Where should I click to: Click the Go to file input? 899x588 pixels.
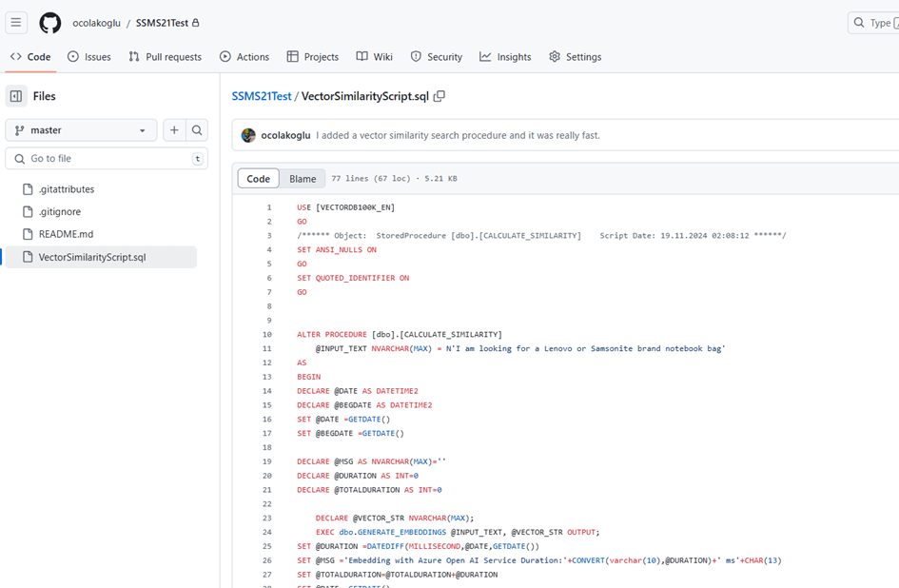point(107,159)
